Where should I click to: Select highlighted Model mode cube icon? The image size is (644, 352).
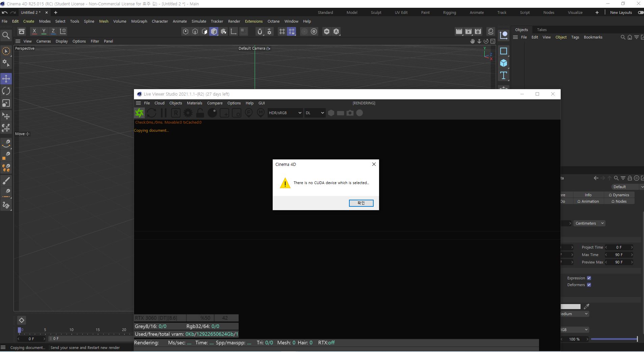(214, 31)
